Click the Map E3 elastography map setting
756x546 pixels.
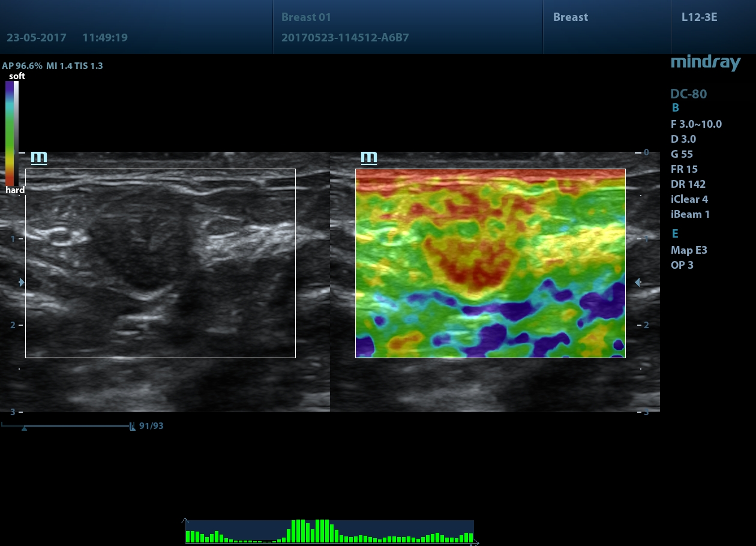tap(689, 250)
